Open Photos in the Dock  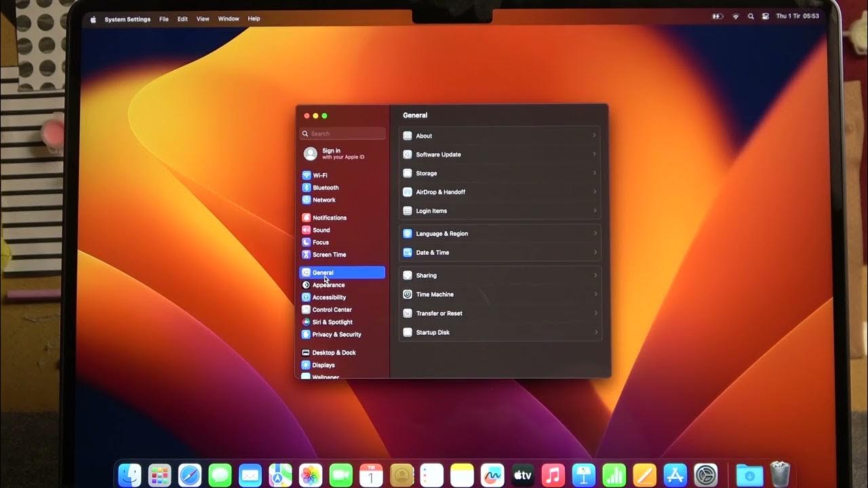[x=311, y=475]
